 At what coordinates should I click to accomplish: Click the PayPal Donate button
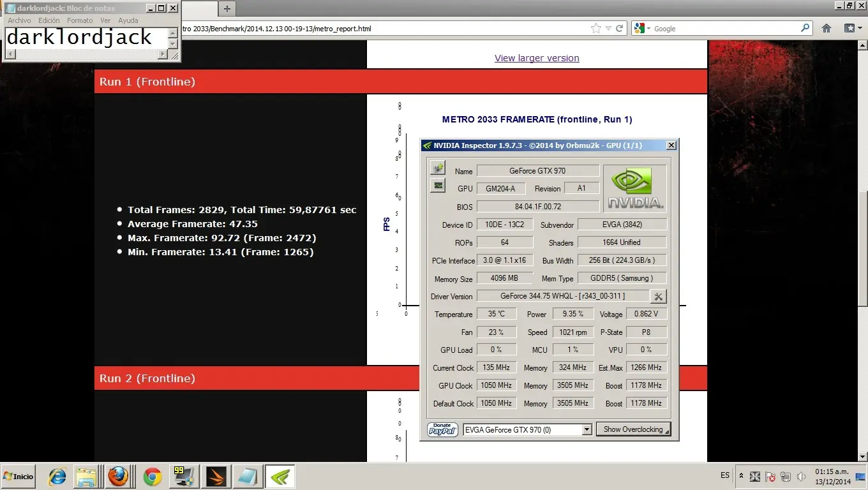443,429
